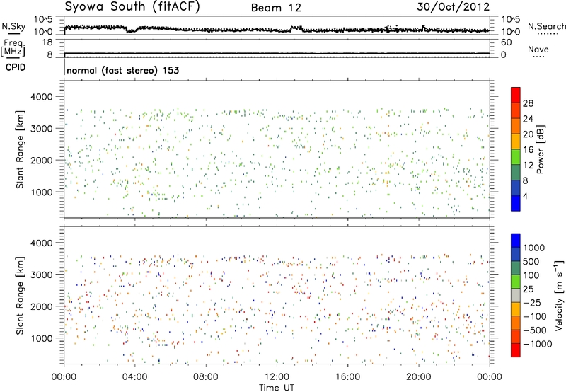Click the '28' Power colorbar tick label
This screenshot has width=566, height=392.
pyautogui.click(x=528, y=103)
